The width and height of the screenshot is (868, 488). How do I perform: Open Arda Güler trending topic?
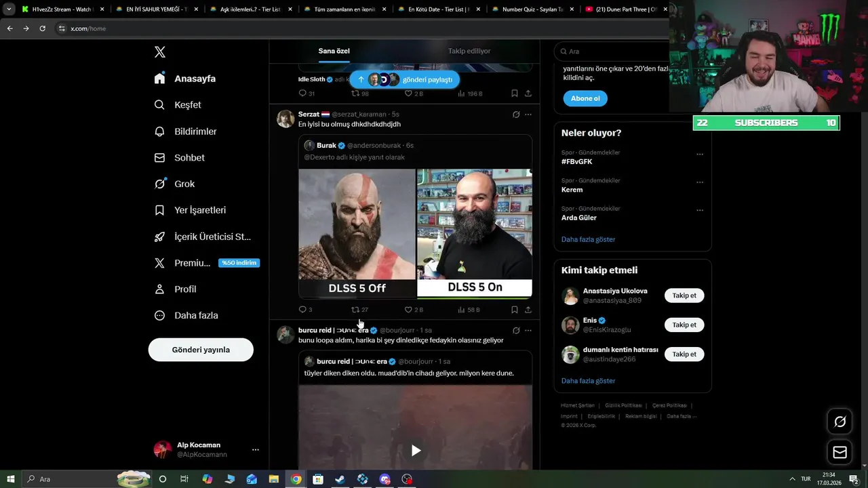(579, 218)
